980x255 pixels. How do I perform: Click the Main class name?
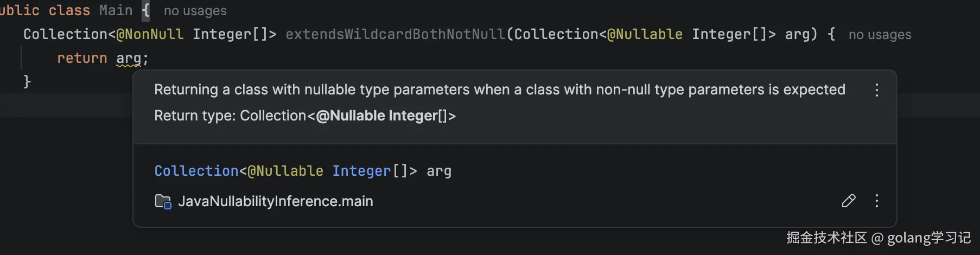[116, 10]
